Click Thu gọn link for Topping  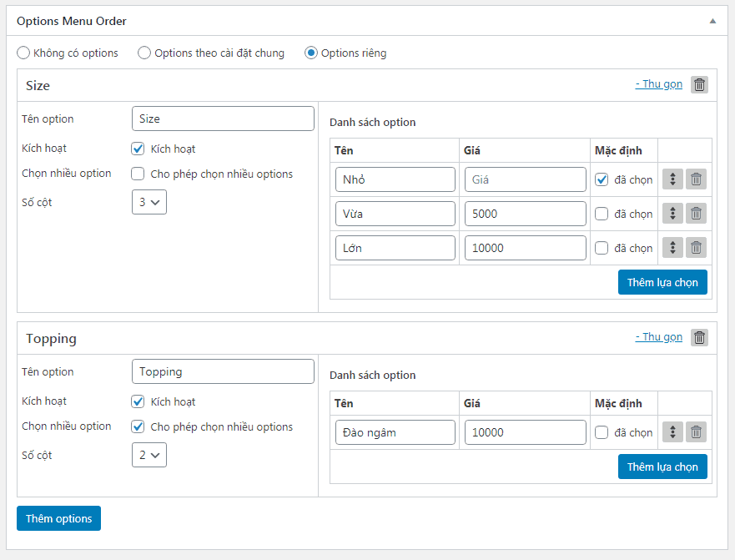[658, 337]
